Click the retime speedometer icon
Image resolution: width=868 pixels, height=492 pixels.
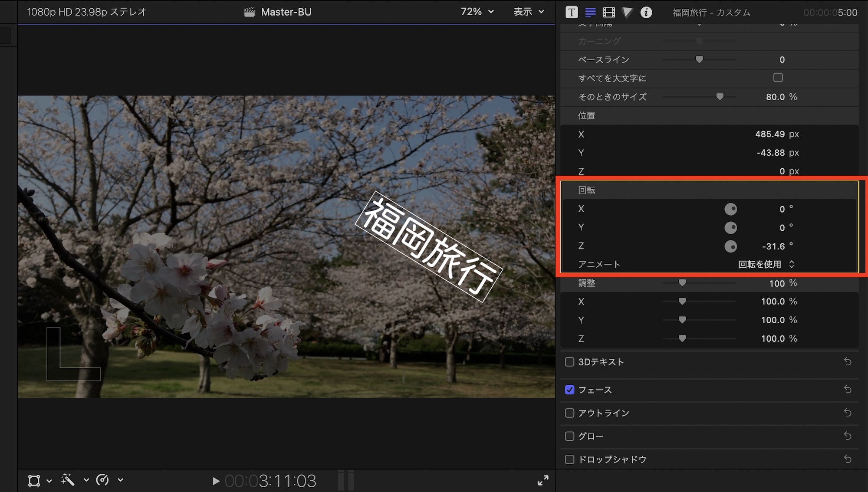103,480
